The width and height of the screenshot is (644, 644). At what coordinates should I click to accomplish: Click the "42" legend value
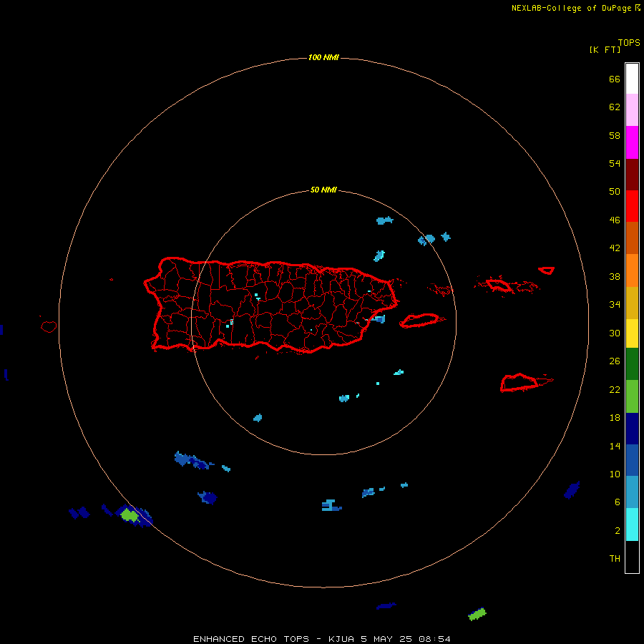click(x=615, y=248)
